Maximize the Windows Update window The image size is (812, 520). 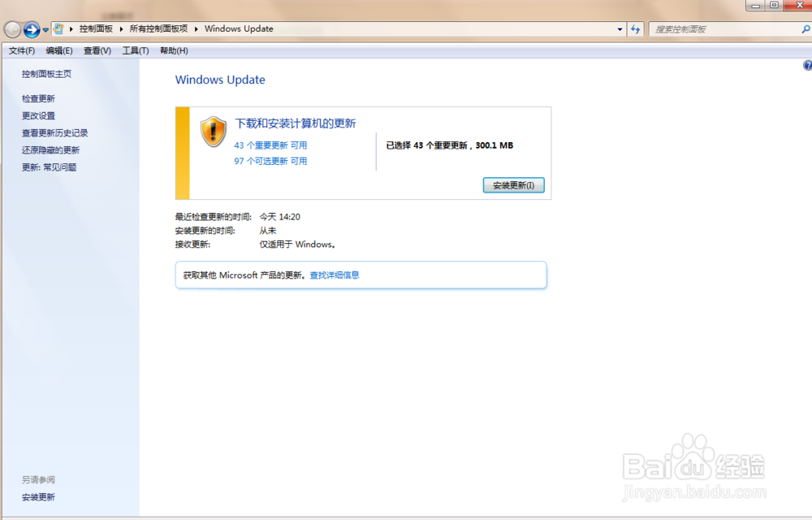click(x=774, y=5)
